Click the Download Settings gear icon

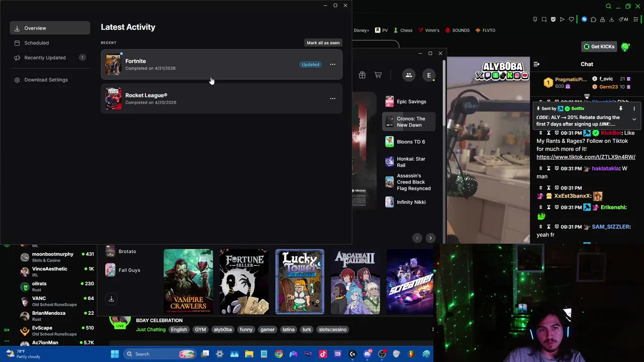pyautogui.click(x=17, y=80)
